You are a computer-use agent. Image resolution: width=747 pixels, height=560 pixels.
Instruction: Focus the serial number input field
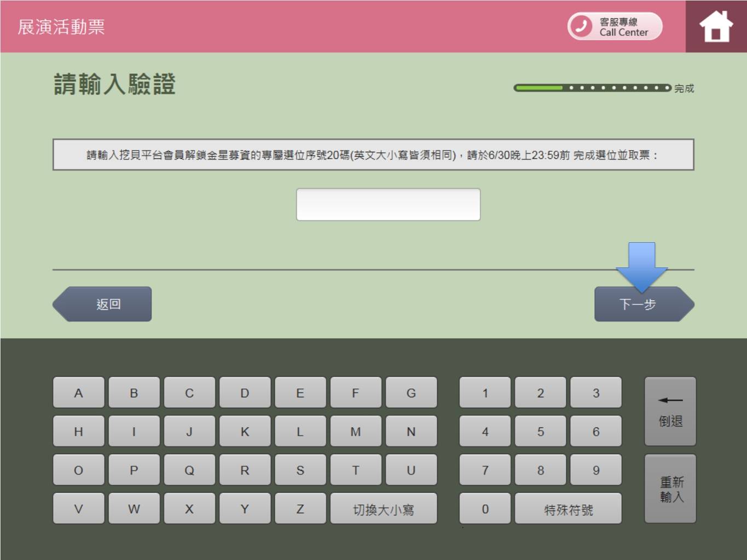388,205
